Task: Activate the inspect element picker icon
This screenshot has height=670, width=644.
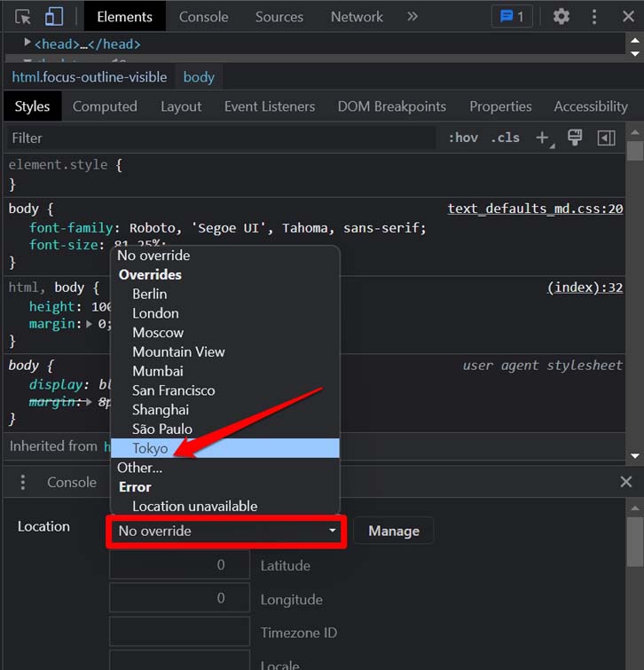Action: pyautogui.click(x=23, y=17)
